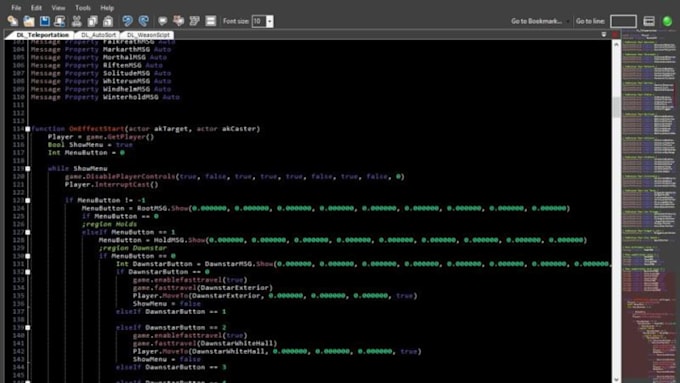Click the game.fasttravel(DawnstarWhiteHall) line
The image size is (680, 383).
[205, 343]
